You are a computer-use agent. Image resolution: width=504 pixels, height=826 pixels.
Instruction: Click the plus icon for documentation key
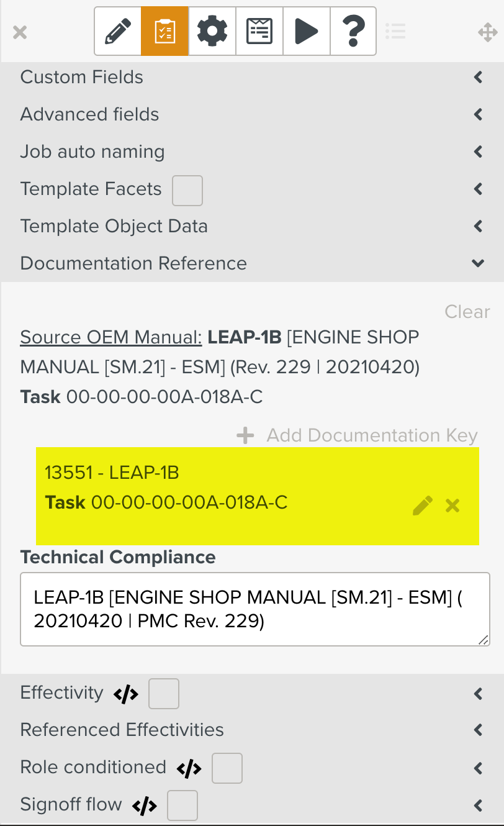click(246, 435)
